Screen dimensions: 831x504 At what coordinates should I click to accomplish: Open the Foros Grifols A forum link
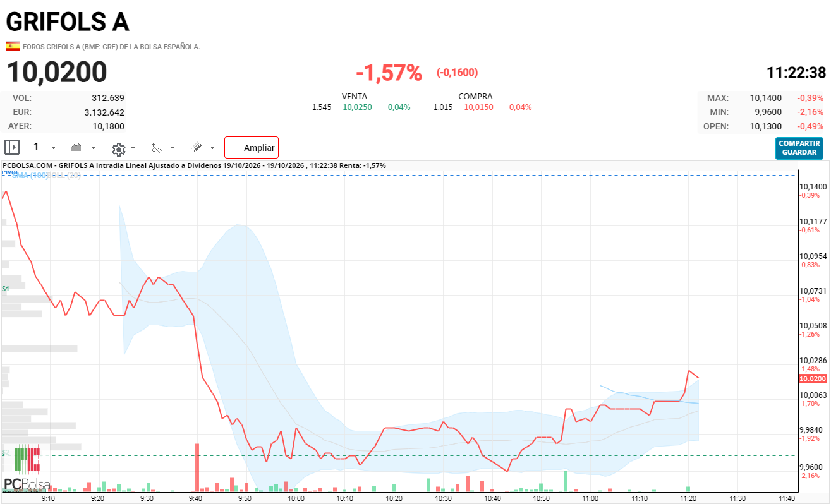click(111, 47)
